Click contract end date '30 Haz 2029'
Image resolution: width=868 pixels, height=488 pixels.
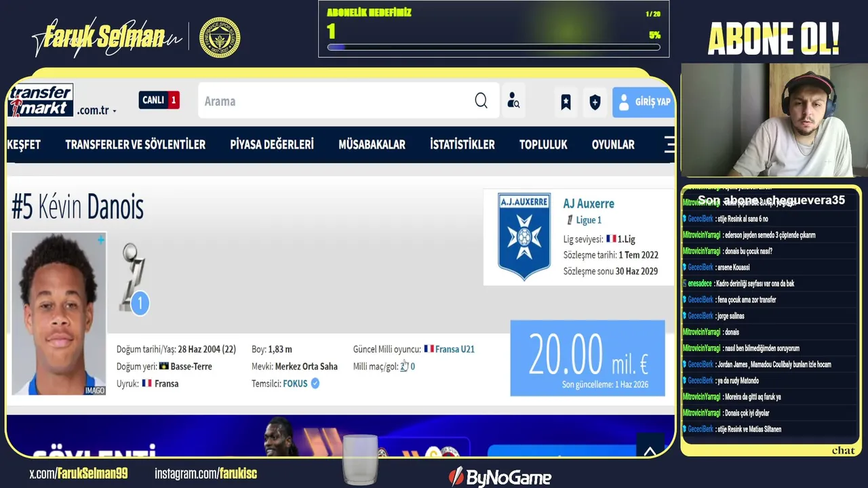tap(637, 271)
